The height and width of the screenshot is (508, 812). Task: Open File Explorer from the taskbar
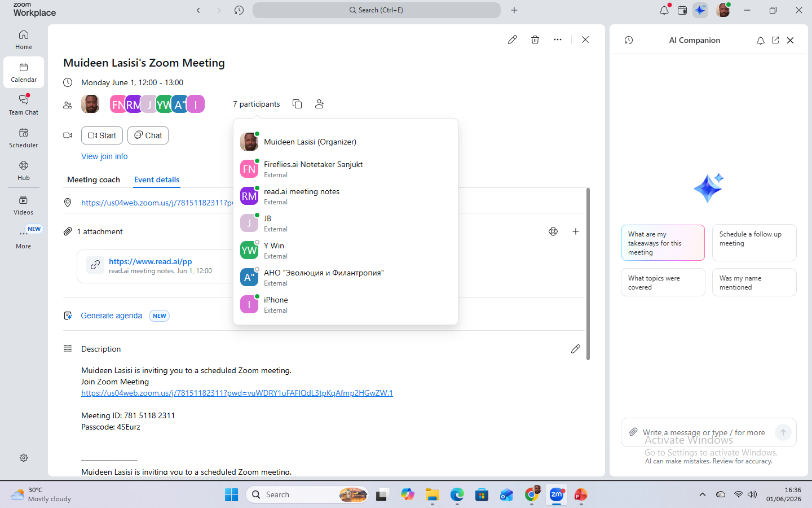point(433,494)
